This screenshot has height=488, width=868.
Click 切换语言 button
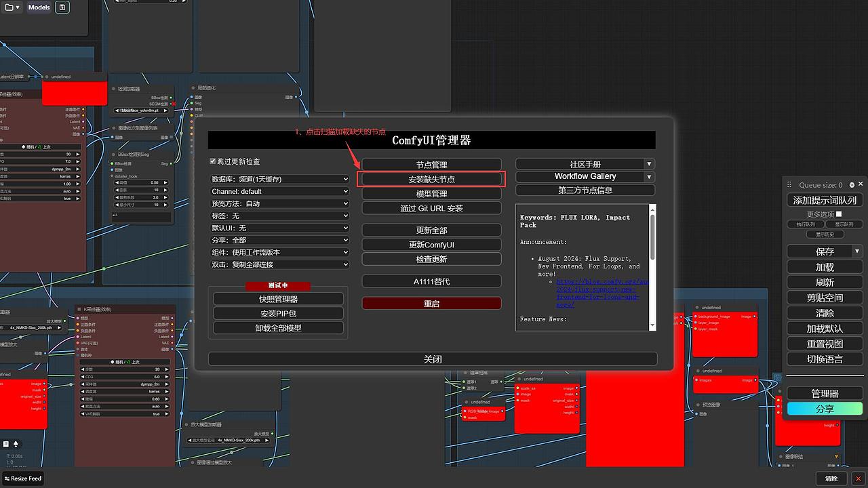825,359
